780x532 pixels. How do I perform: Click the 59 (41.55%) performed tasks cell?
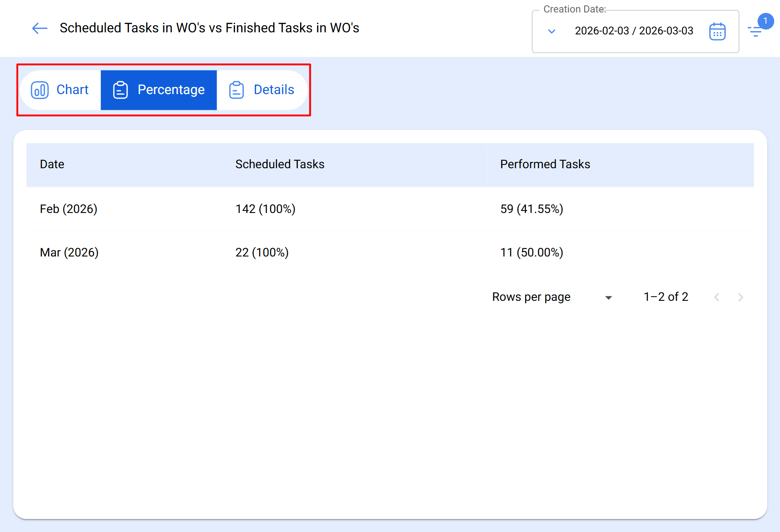click(532, 209)
